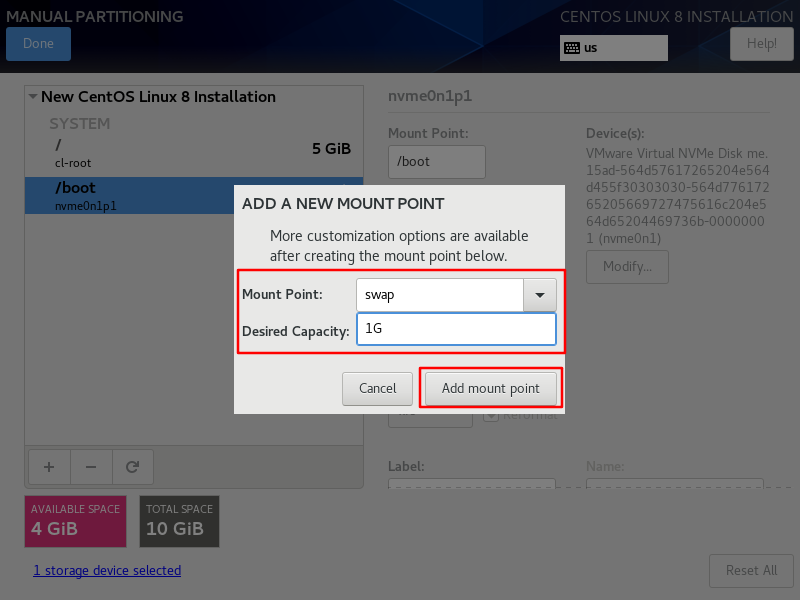Open the 1 storage device selected link
This screenshot has height=600, width=800.
click(x=107, y=570)
